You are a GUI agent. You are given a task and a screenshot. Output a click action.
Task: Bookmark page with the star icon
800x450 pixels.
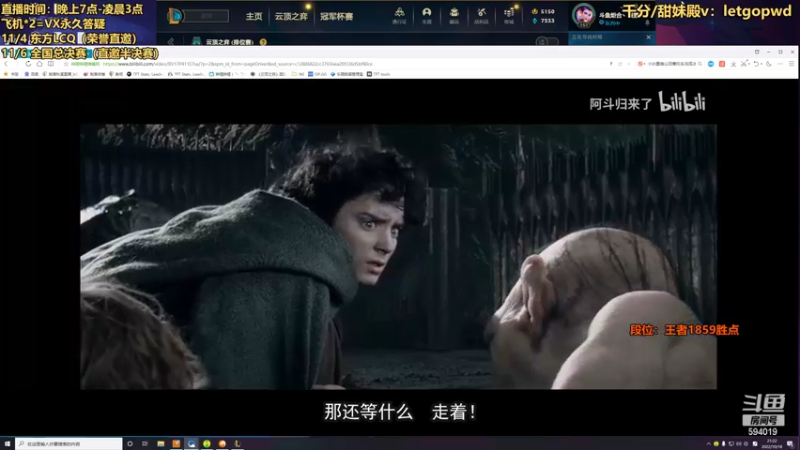(x=66, y=64)
